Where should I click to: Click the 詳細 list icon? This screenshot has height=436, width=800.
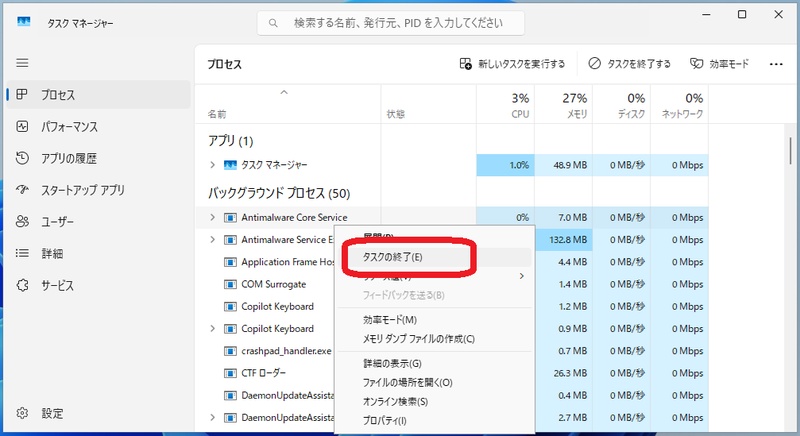point(22,253)
